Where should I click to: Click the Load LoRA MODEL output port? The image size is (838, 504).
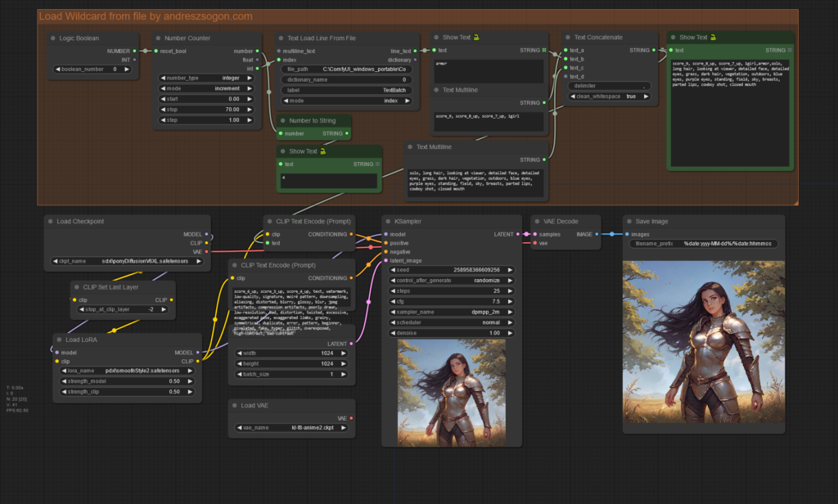pyautogui.click(x=197, y=353)
